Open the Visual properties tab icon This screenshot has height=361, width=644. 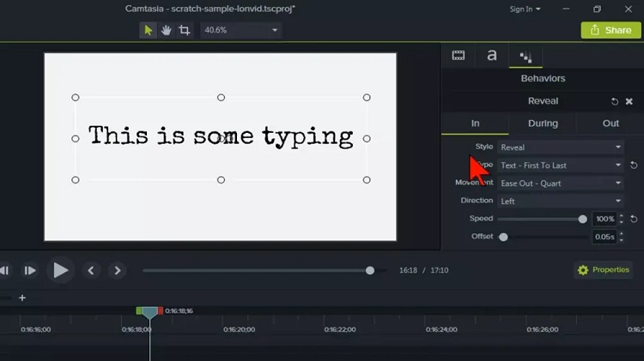(x=459, y=56)
